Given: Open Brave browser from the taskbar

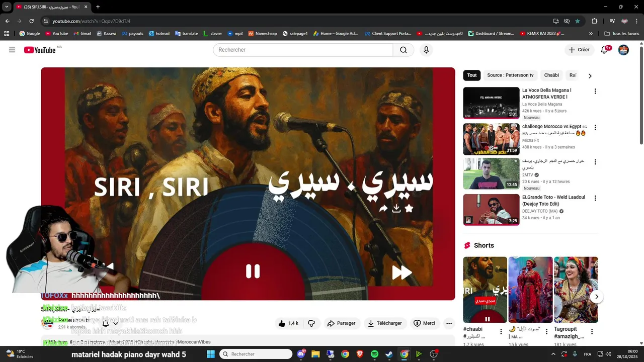Looking at the screenshot, I should (x=360, y=354).
